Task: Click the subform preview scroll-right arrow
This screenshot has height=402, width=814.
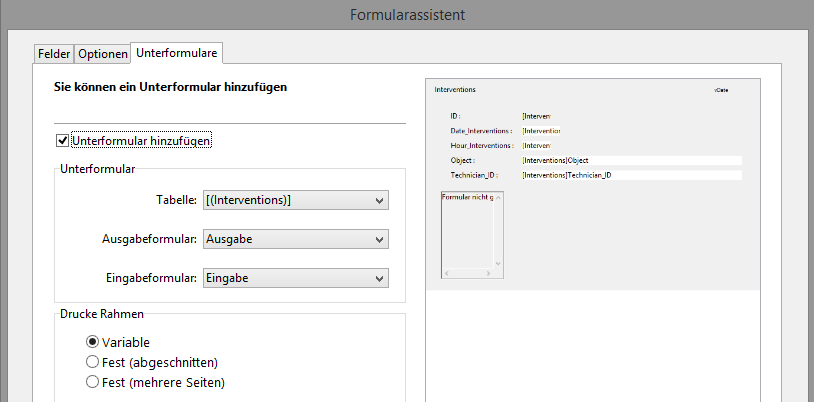Action: click(490, 273)
